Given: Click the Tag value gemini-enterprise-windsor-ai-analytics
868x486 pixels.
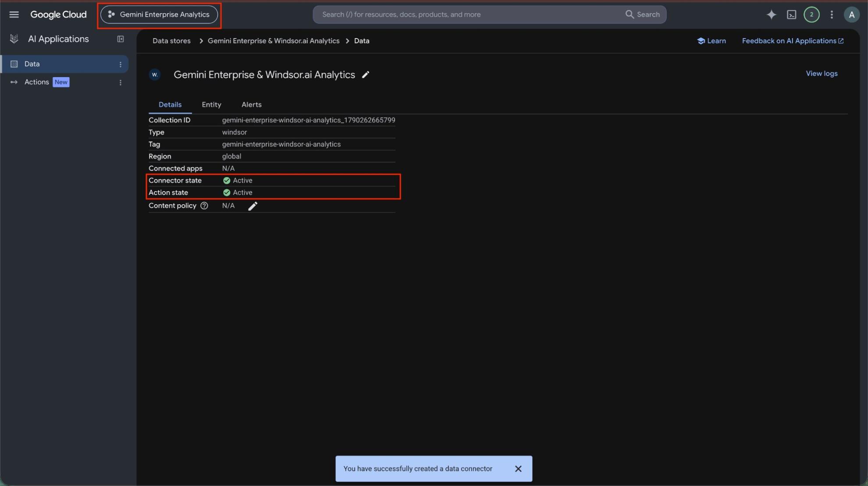Looking at the screenshot, I should (281, 144).
